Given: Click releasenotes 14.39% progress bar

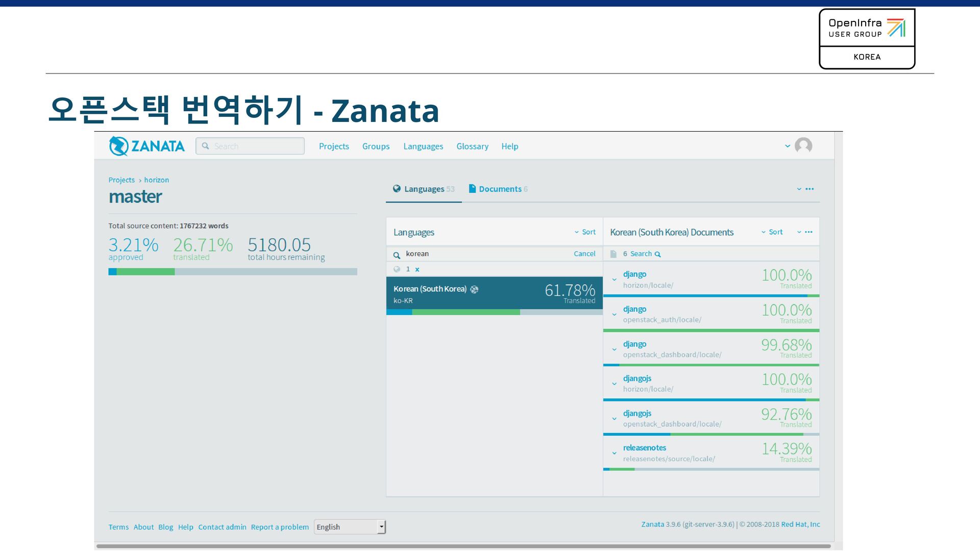Looking at the screenshot, I should [711, 469].
